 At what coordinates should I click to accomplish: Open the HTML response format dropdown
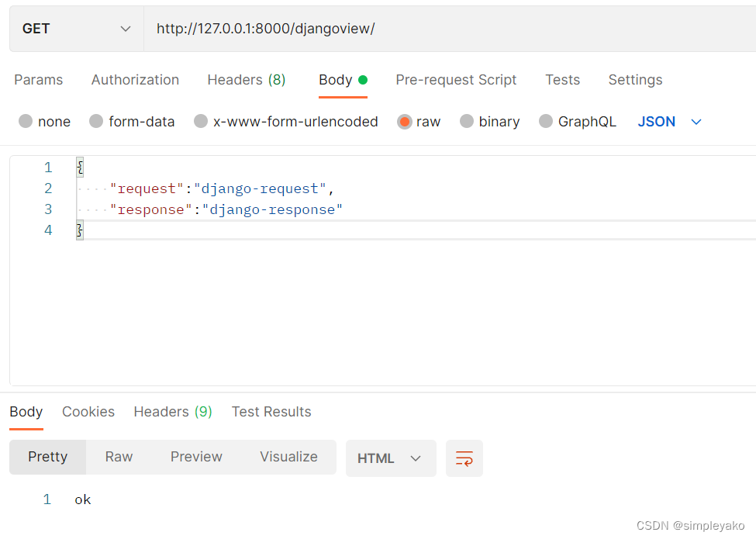coord(391,458)
